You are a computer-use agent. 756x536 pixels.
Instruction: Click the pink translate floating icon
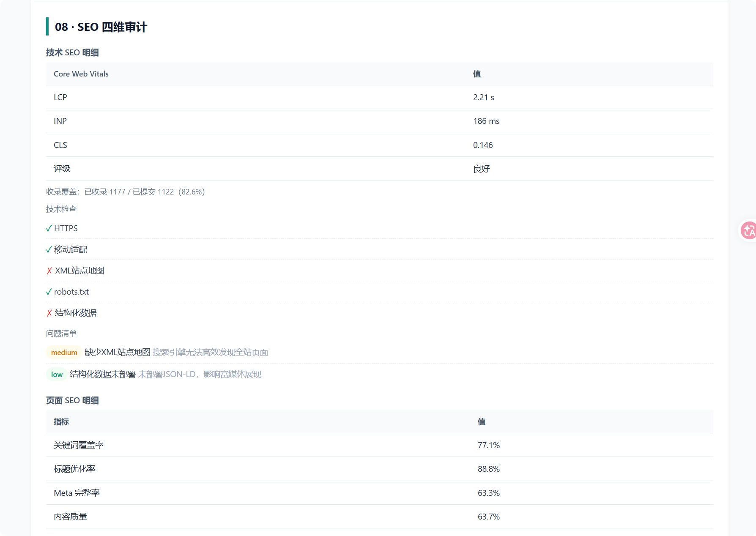pyautogui.click(x=748, y=230)
